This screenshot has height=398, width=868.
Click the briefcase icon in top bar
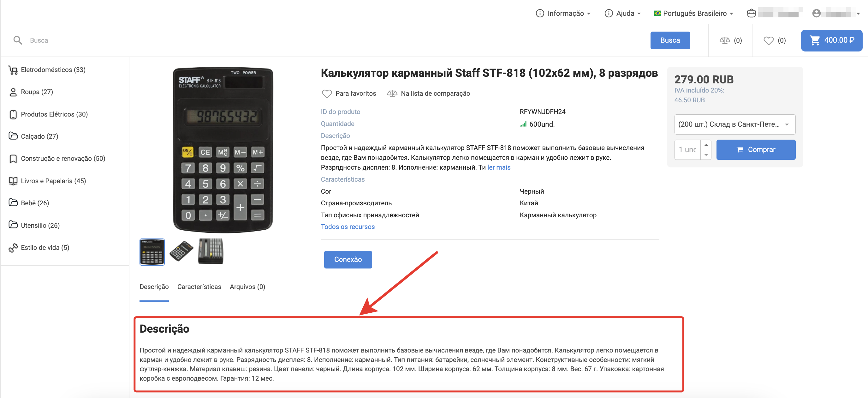pos(751,14)
